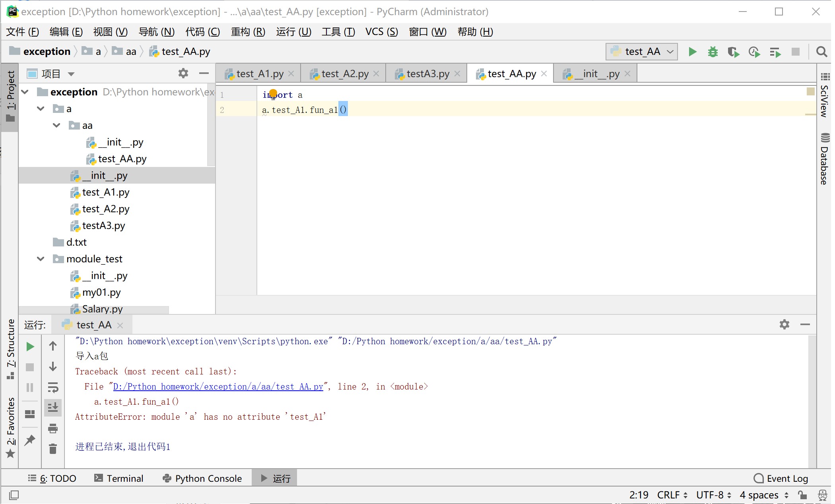Screen dimensions: 835x504
Task: Toggle soft-wrap in the Run console
Action: [x=53, y=387]
